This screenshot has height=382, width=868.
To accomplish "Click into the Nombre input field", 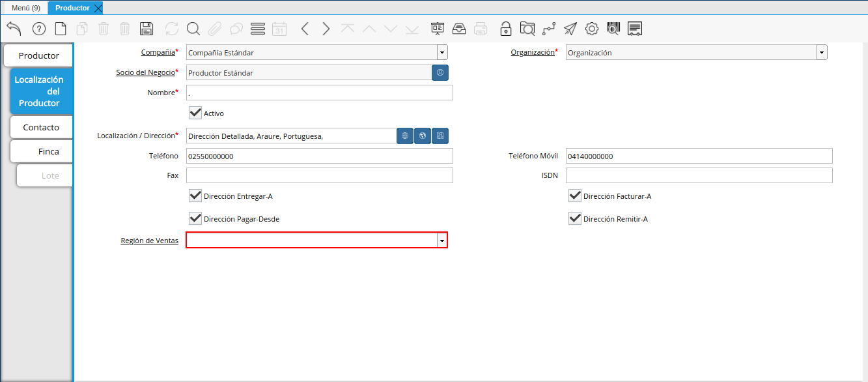I will [x=319, y=93].
